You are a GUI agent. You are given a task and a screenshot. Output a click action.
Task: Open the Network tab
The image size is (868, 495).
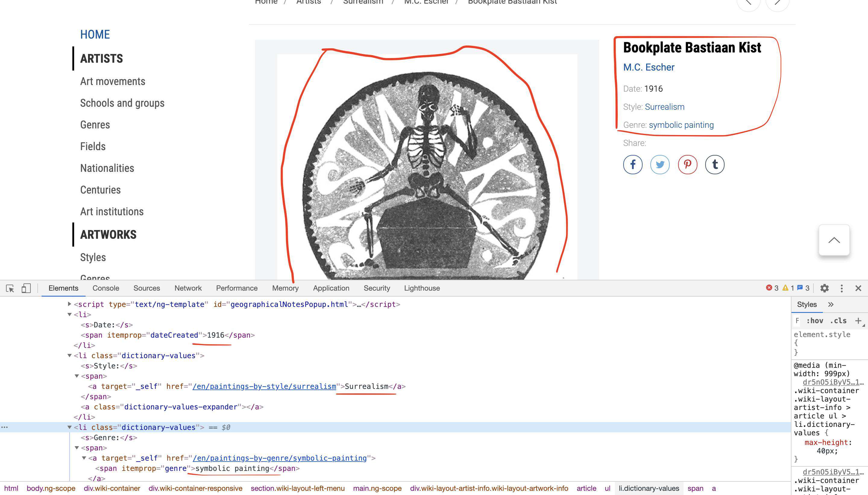[x=188, y=288]
